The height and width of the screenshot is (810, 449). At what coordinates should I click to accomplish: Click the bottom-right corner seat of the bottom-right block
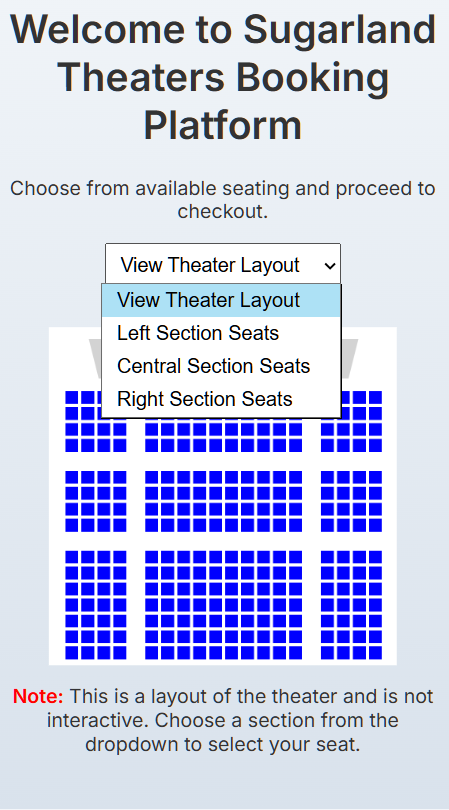pos(375,653)
